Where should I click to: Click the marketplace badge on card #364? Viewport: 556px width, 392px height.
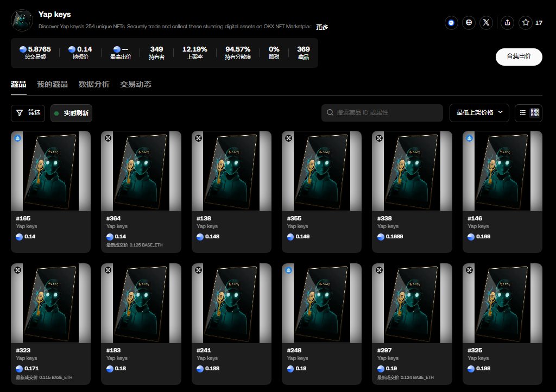click(108, 138)
